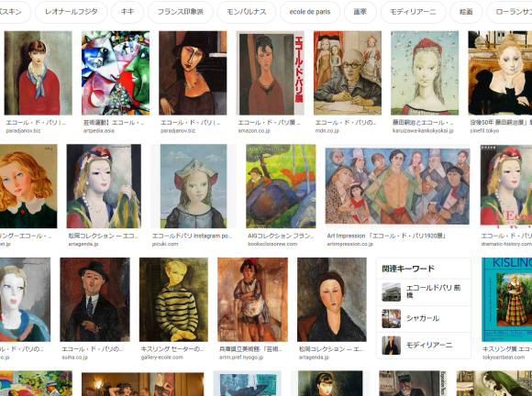Screen dimensions: 532x396
Task: Open the Art Impression group portrait image
Action: pos(398,186)
